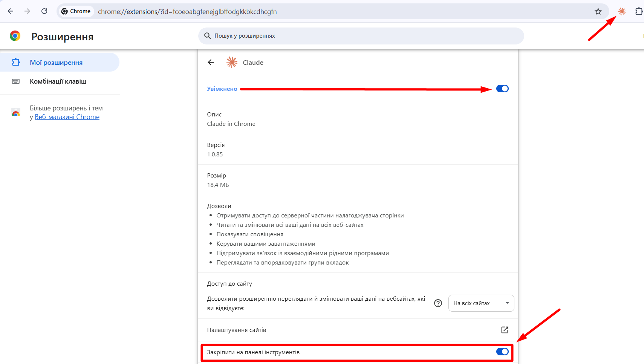Screen dimensions: 644x364
Task: Click the Дозволи heading
Action: 219,206
